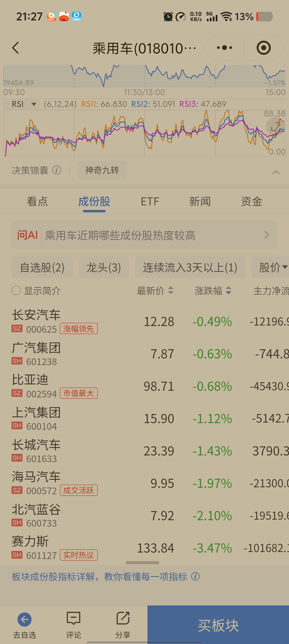Enable 显示简介 radio option
The height and width of the screenshot is (644, 289).
pyautogui.click(x=16, y=290)
